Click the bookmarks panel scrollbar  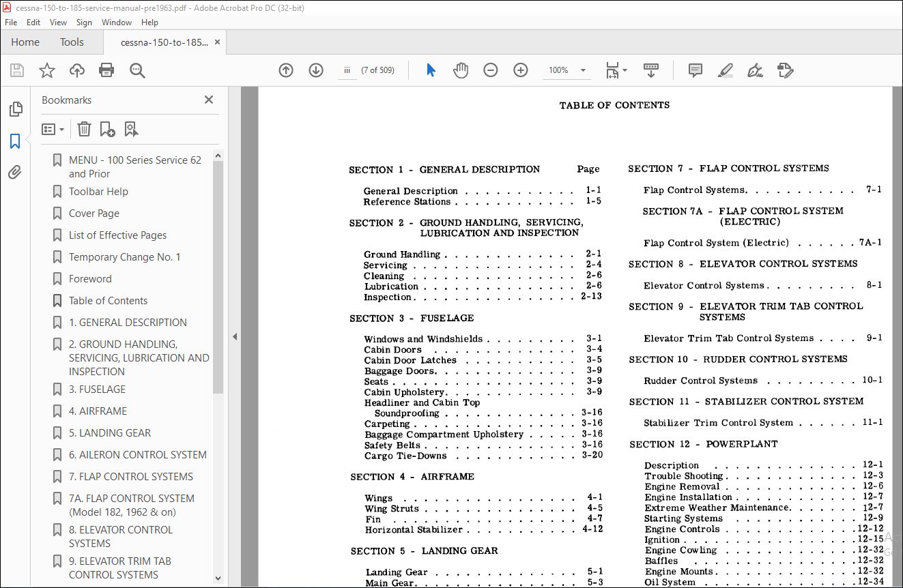pyautogui.click(x=218, y=276)
